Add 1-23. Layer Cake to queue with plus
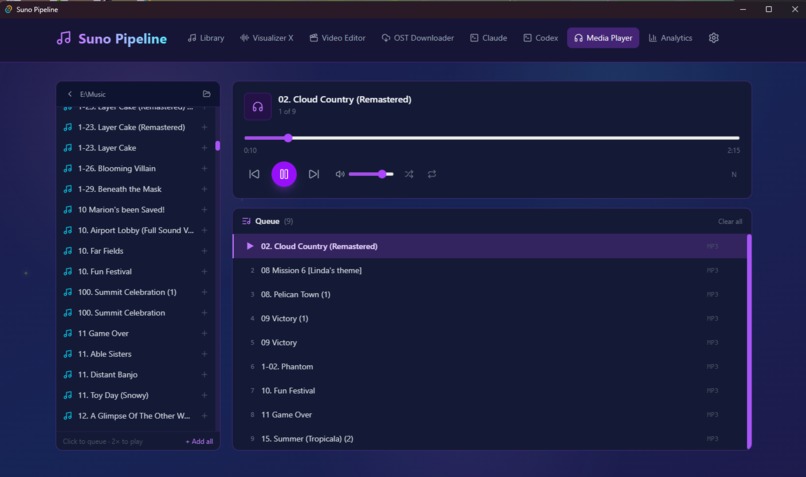This screenshot has height=477, width=806. (x=204, y=148)
